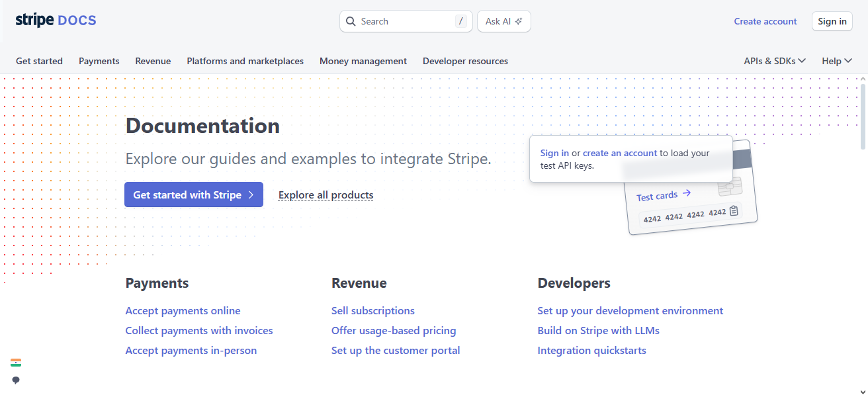Switch to the Payments nav section
868x397 pixels.
(99, 60)
